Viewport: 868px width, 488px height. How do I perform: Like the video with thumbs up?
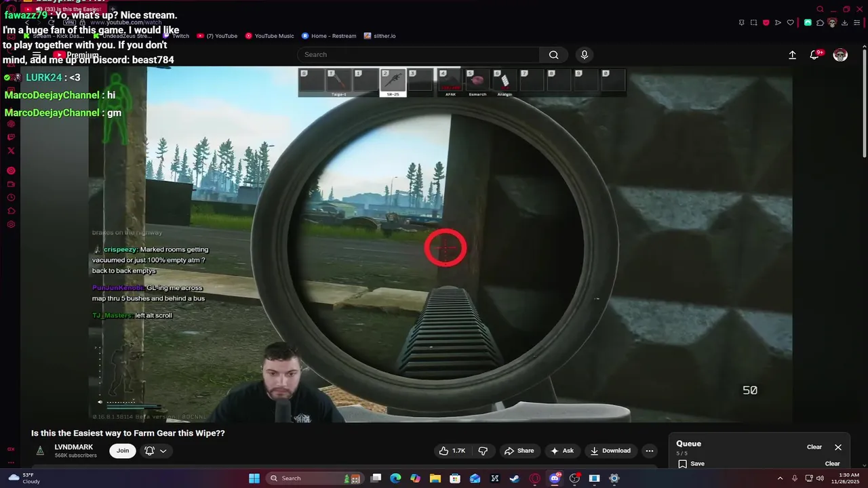click(452, 451)
